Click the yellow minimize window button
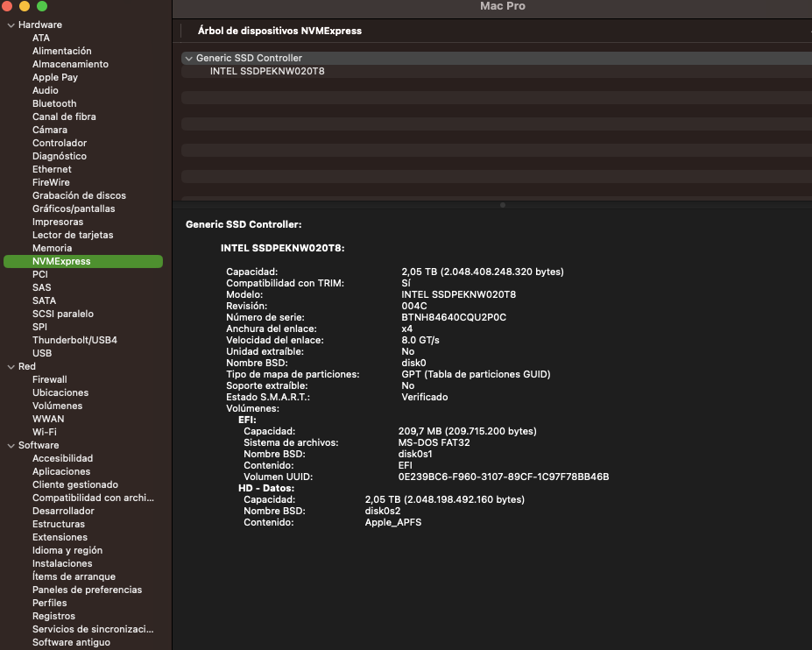The image size is (812, 650). pos(25,6)
